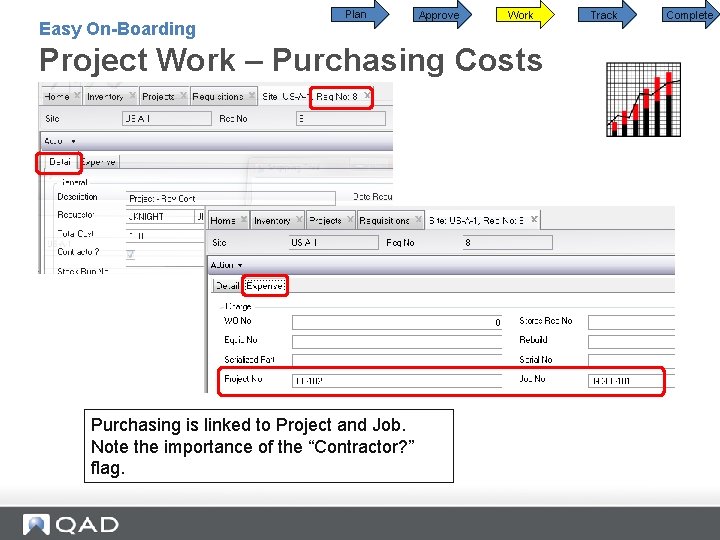Screen dimensions: 720x540
Task: Open Home tab in back window
Action: pyautogui.click(x=56, y=96)
